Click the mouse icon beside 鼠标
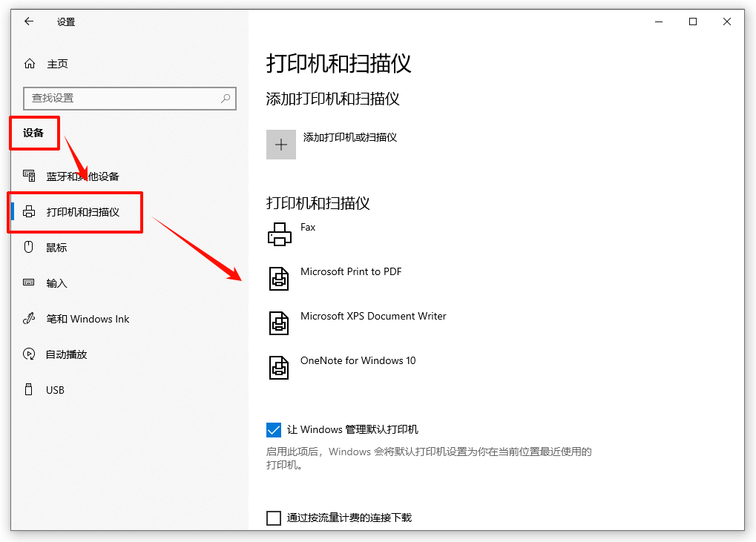The height and width of the screenshot is (542, 756). click(27, 247)
